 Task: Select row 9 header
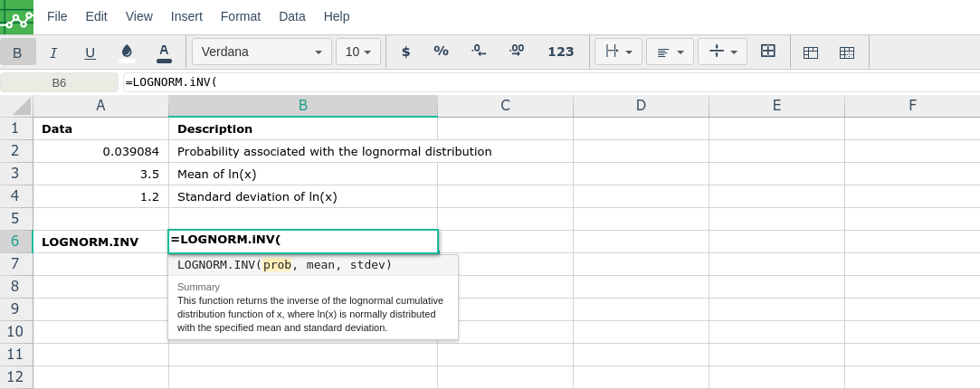click(x=15, y=309)
